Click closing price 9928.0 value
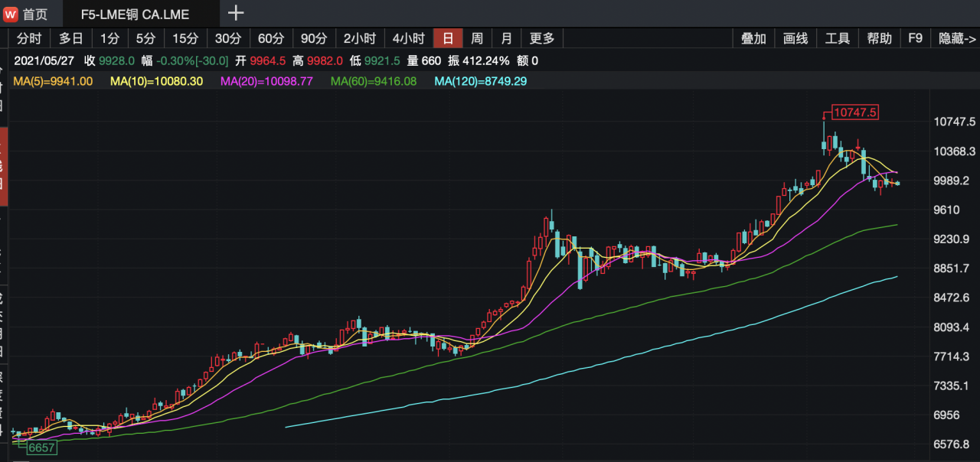This screenshot has width=980, height=462. click(x=116, y=61)
